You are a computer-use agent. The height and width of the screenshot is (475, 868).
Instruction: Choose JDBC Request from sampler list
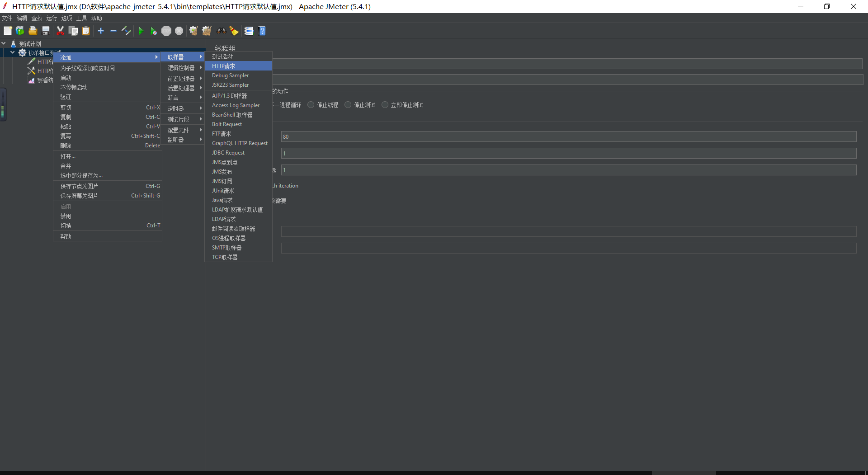[228, 153]
